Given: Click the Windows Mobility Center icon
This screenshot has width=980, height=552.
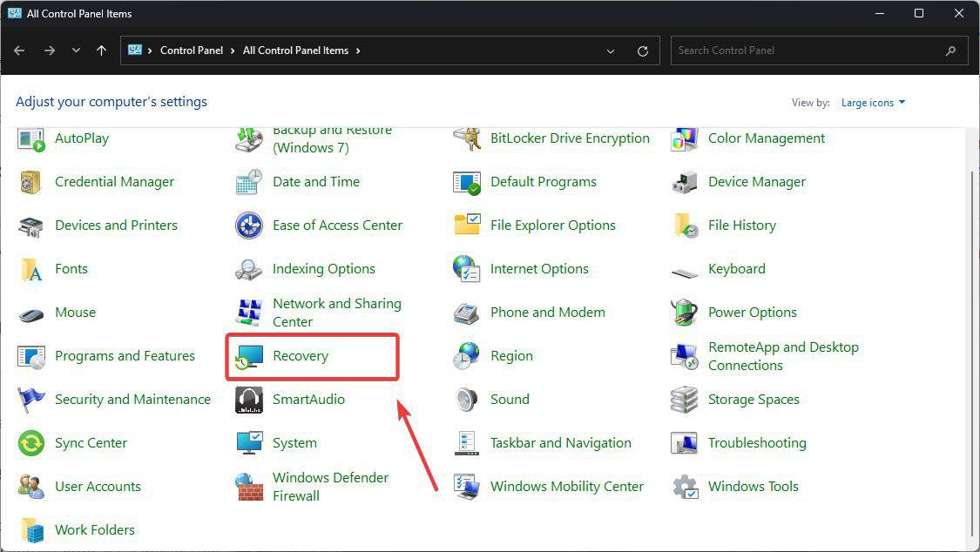Looking at the screenshot, I should 467,487.
